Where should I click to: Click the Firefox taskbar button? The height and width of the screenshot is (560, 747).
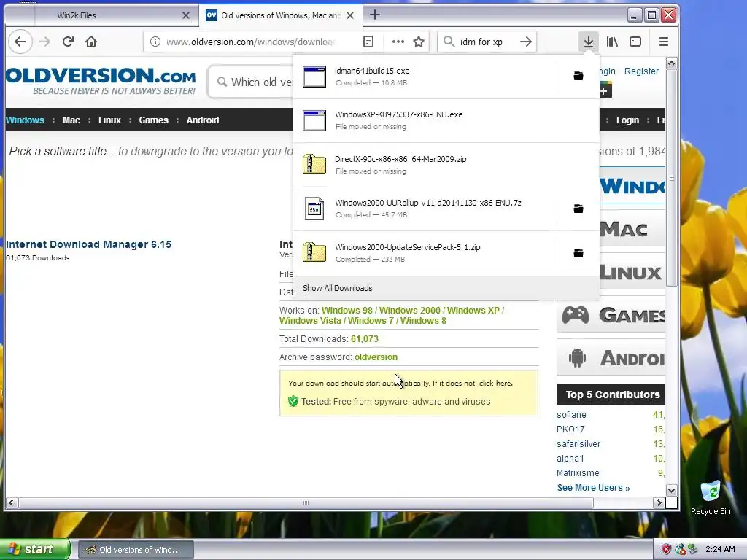[136, 550]
